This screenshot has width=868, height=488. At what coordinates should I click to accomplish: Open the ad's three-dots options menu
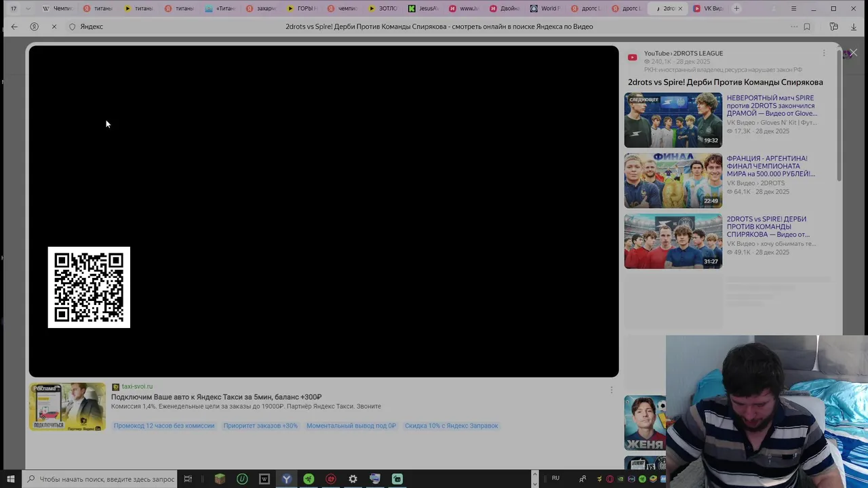(x=611, y=390)
